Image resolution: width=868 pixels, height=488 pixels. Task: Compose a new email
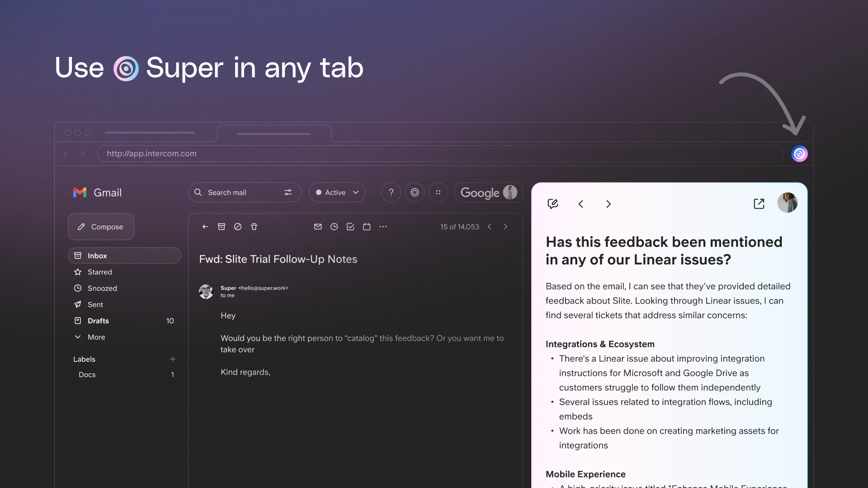(x=101, y=227)
